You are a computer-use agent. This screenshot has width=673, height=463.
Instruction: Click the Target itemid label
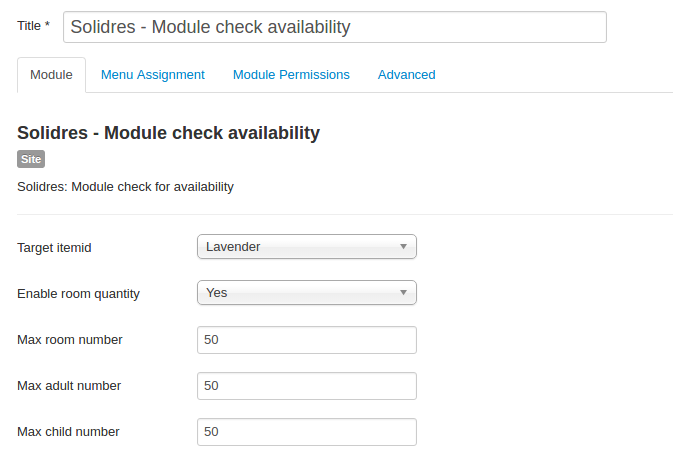click(x=61, y=247)
